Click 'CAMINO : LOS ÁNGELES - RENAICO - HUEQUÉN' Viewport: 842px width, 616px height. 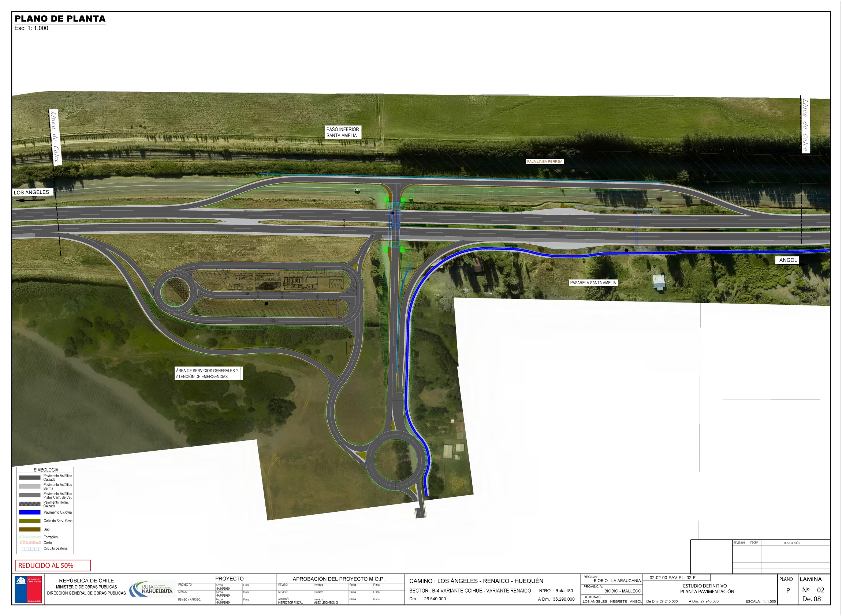(476, 581)
